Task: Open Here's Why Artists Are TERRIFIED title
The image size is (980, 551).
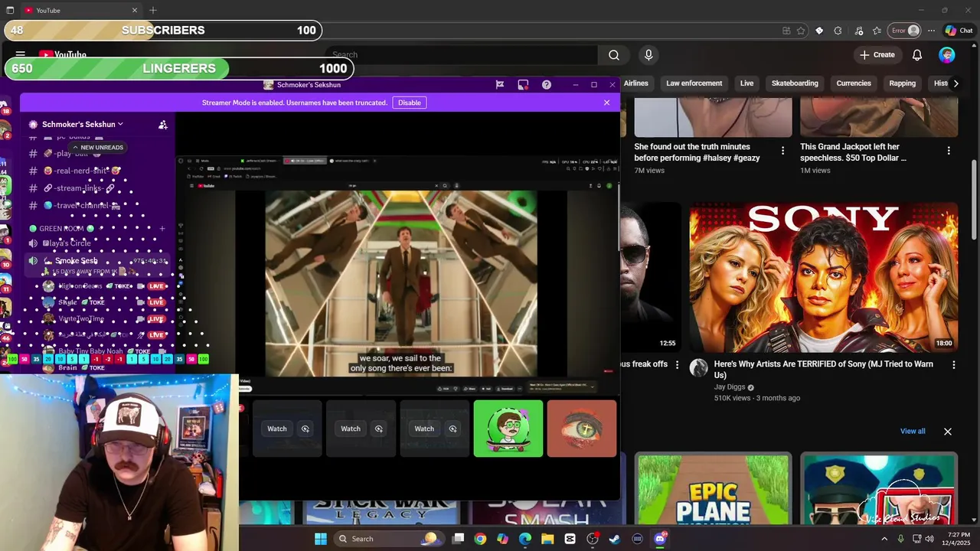Action: tap(823, 370)
